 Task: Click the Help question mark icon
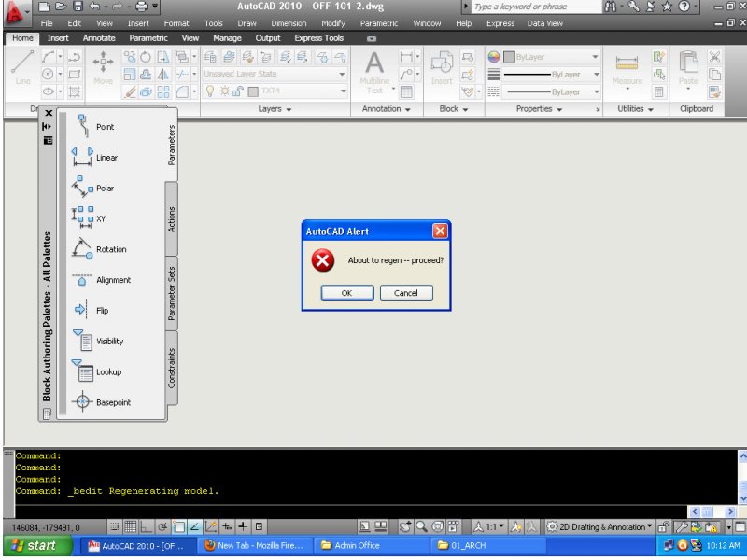684,7
